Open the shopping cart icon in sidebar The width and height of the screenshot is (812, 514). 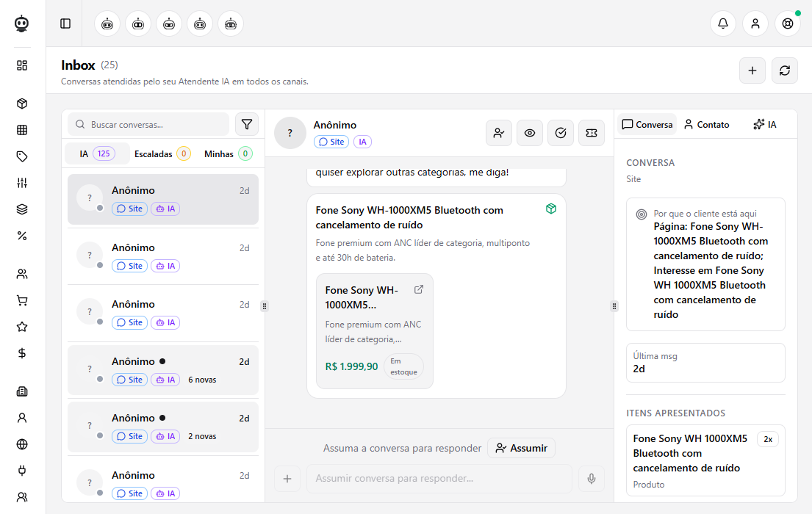(22, 300)
